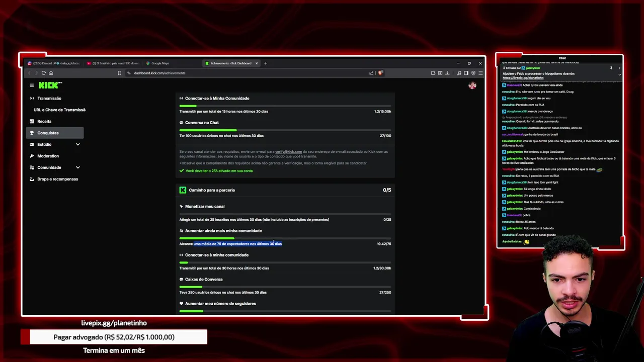Click the 27/100 chat users value

coord(385,136)
